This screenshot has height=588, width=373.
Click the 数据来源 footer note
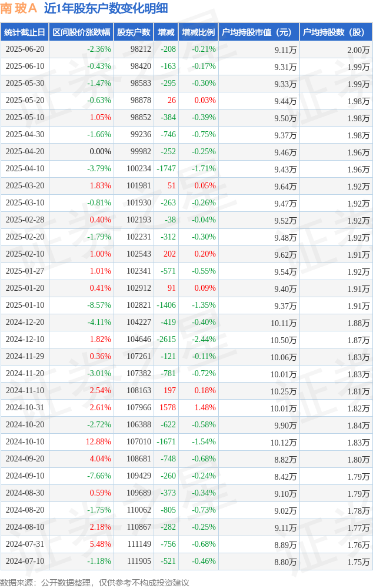(x=95, y=582)
